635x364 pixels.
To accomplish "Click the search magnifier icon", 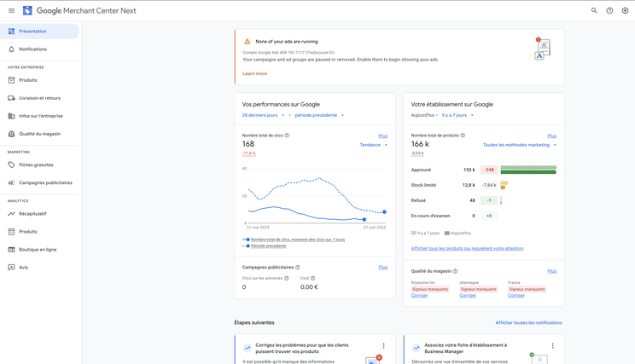I will (594, 11).
